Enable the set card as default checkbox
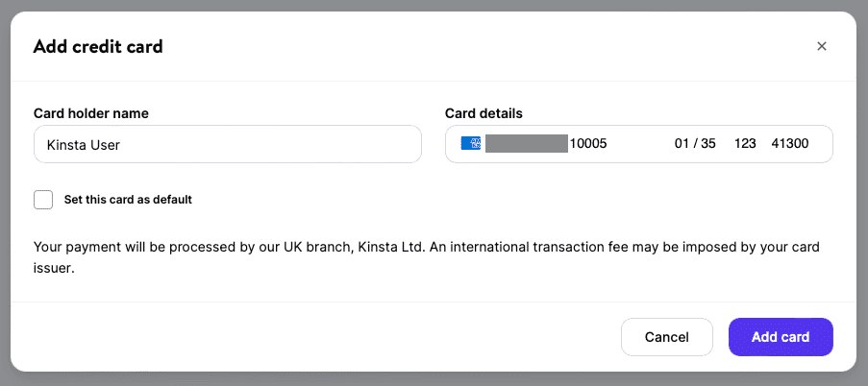868x386 pixels. pos(43,200)
